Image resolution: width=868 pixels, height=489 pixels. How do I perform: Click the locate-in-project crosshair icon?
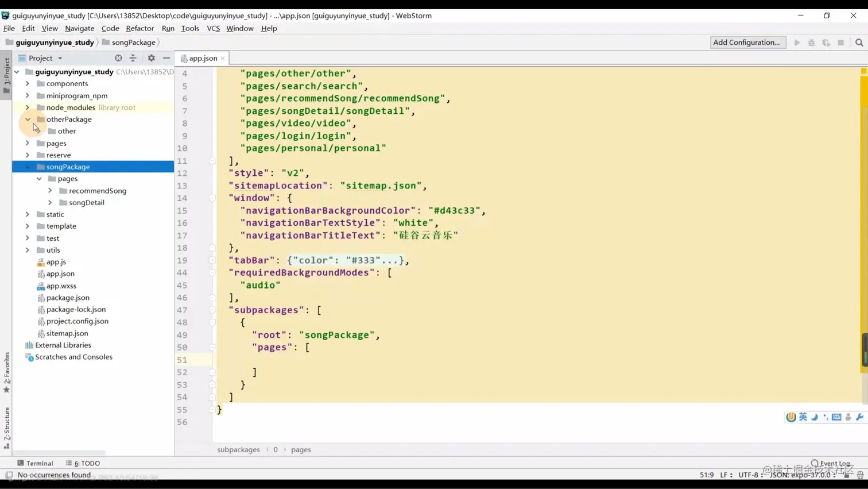[118, 58]
